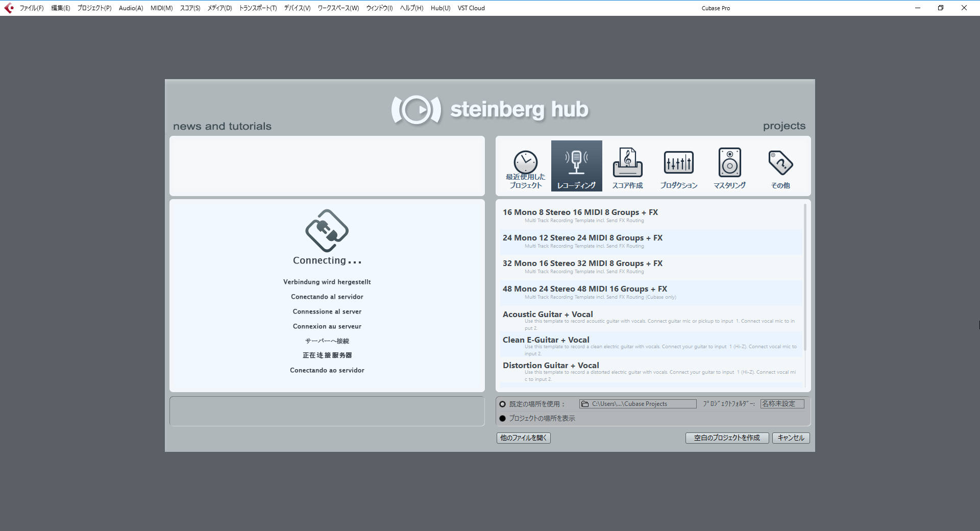Image resolution: width=980 pixels, height=531 pixels.
Task: Select the Production mixer category icon
Action: tap(678, 166)
